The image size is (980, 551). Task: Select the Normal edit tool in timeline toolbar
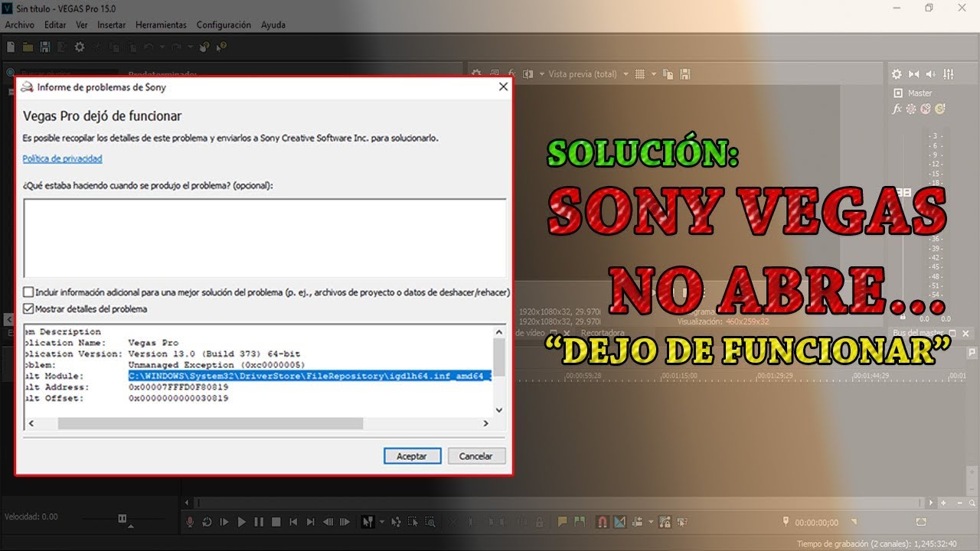tap(367, 522)
